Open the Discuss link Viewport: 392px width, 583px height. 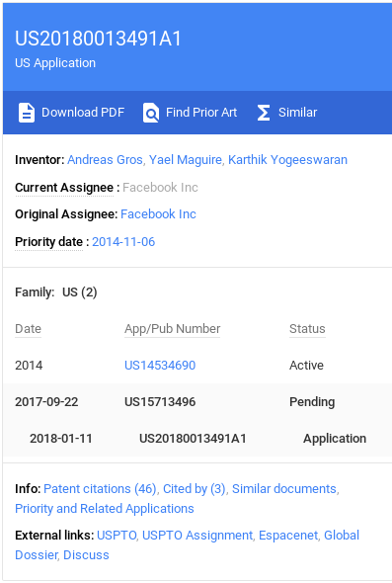[x=86, y=555]
